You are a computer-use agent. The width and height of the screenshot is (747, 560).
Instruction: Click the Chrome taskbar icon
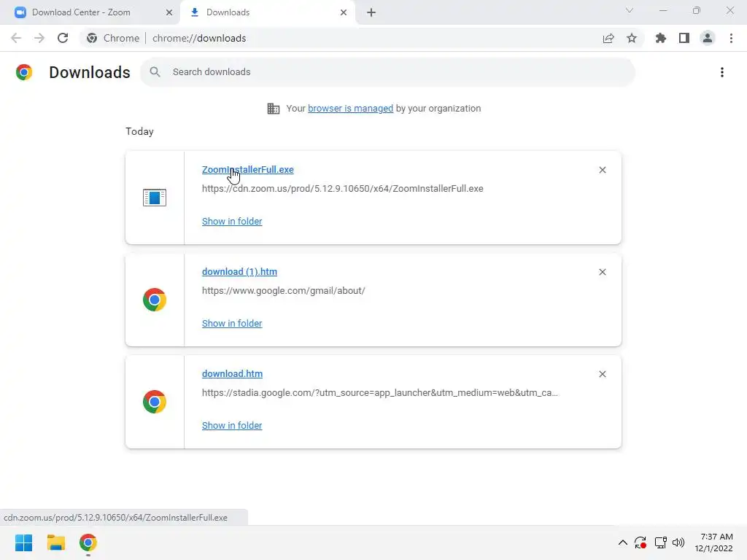click(x=88, y=542)
